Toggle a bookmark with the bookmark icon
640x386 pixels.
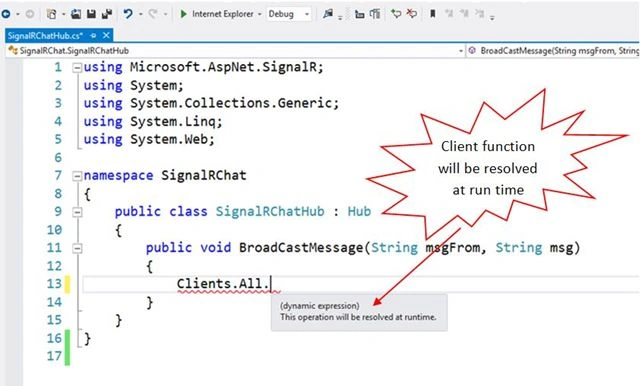[x=433, y=14]
